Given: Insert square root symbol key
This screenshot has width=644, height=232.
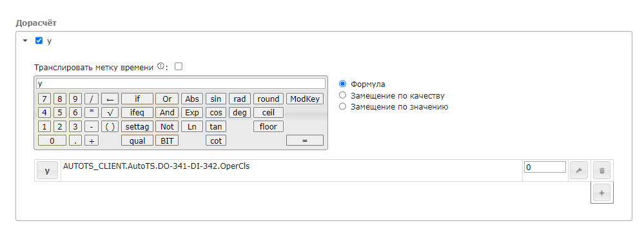Looking at the screenshot, I should 110,113.
